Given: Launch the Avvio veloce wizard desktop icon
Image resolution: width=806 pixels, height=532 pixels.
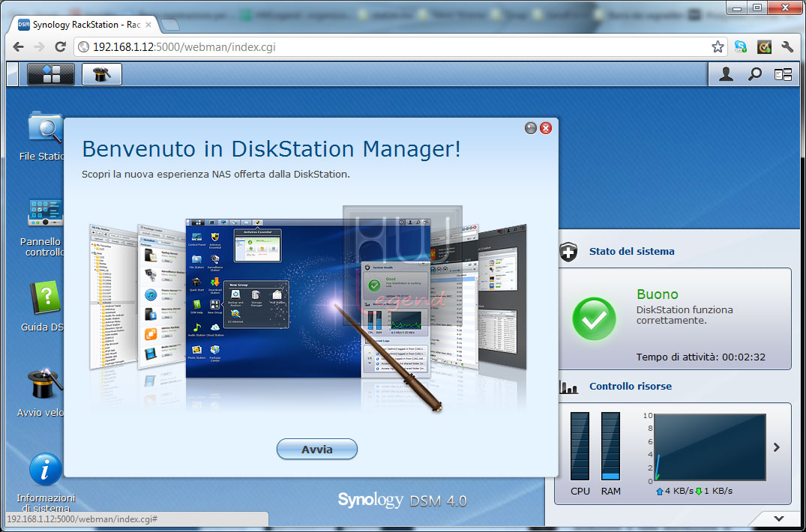Looking at the screenshot, I should tap(45, 393).
